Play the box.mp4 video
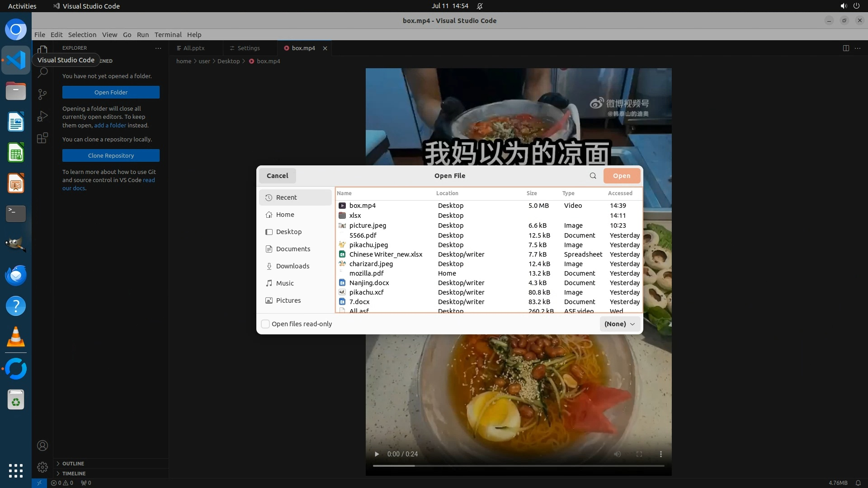This screenshot has height=488, width=868. click(x=377, y=454)
